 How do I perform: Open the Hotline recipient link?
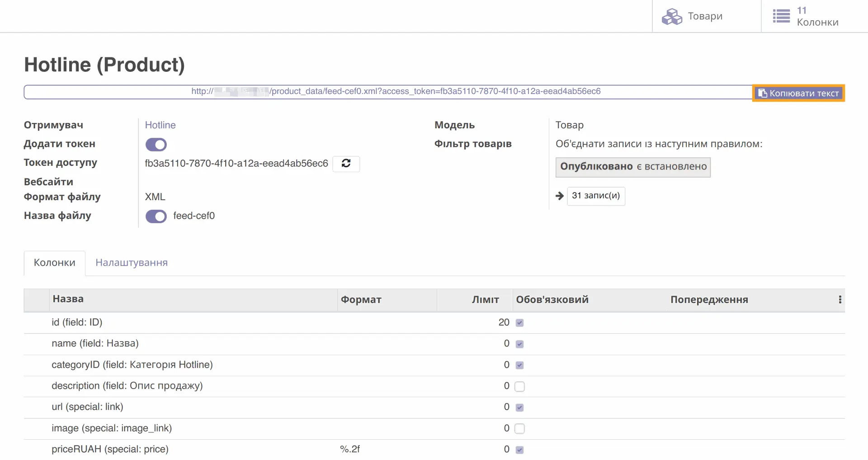click(160, 125)
